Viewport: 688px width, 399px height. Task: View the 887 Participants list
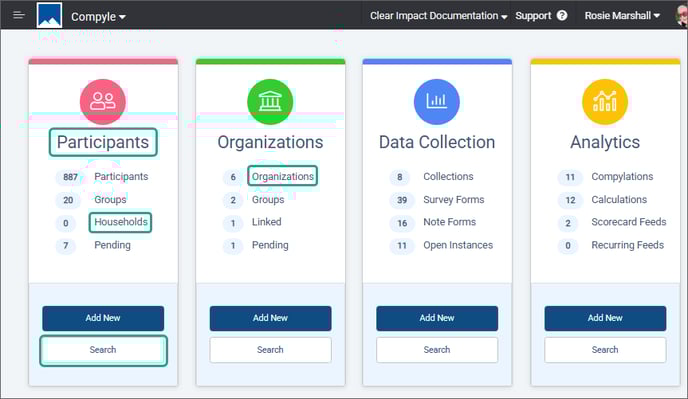[121, 176]
